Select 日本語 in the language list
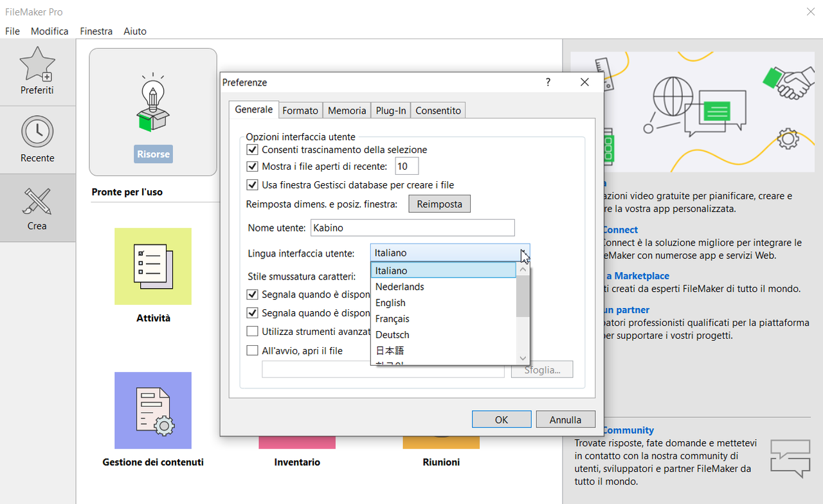Image resolution: width=823 pixels, height=504 pixels. point(444,351)
